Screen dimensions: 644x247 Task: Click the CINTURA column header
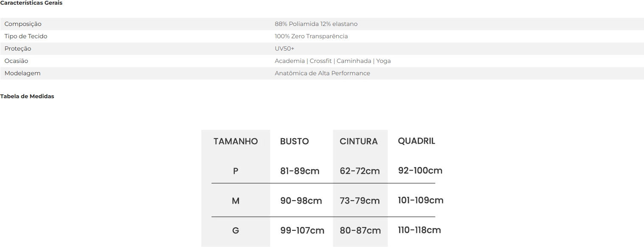tap(359, 142)
